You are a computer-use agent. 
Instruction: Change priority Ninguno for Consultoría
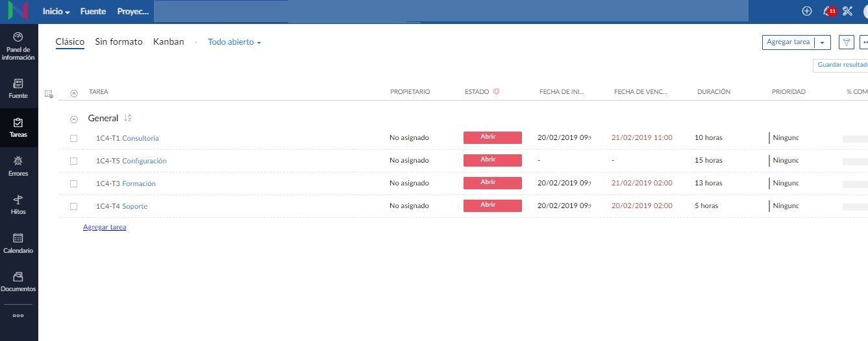[785, 137]
